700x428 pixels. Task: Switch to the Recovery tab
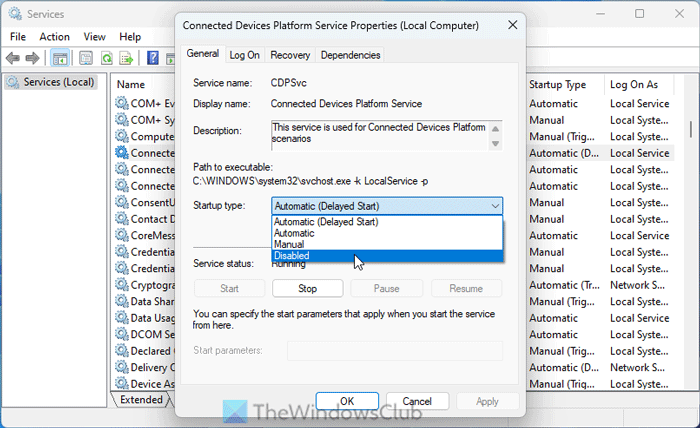click(290, 55)
